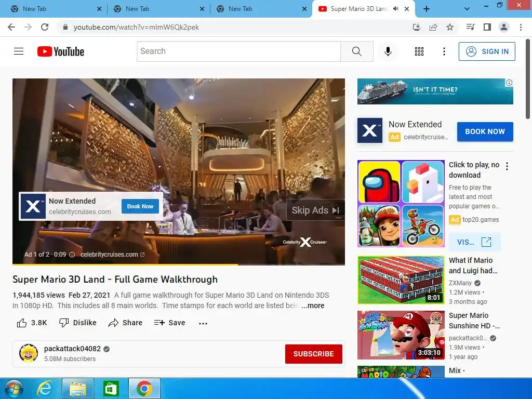The height and width of the screenshot is (399, 532).
Task: Open the YouTube apps grid
Action: pyautogui.click(x=419, y=51)
